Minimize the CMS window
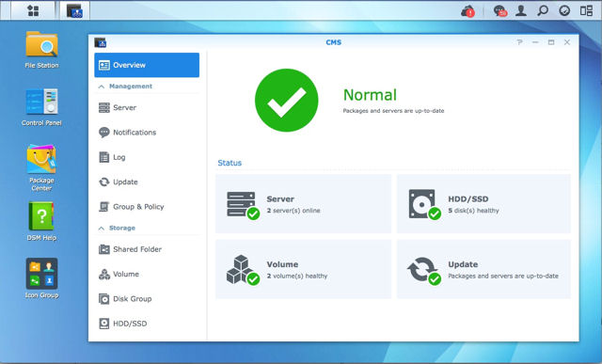 point(535,42)
